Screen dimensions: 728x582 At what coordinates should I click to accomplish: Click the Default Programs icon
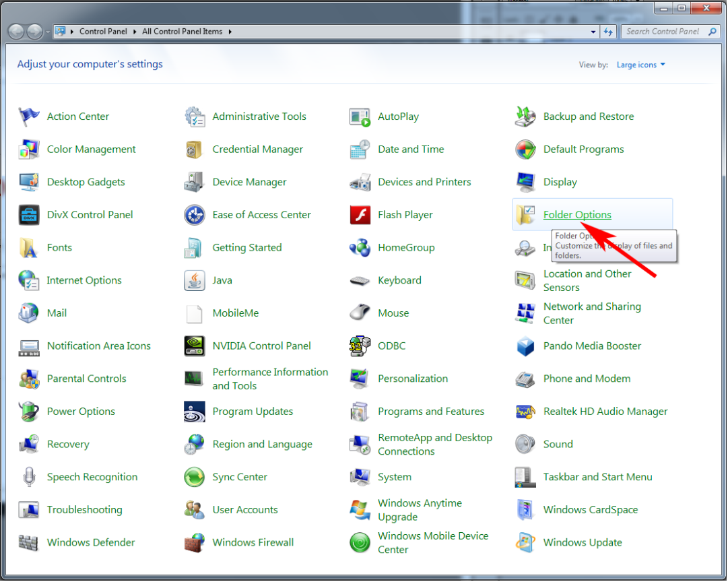pos(525,150)
